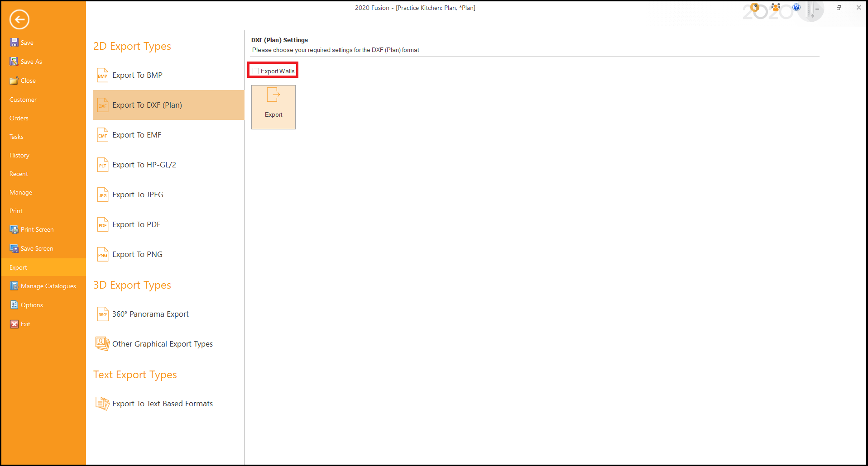Choose Export To JPEG format
The image size is (868, 466).
tap(138, 195)
